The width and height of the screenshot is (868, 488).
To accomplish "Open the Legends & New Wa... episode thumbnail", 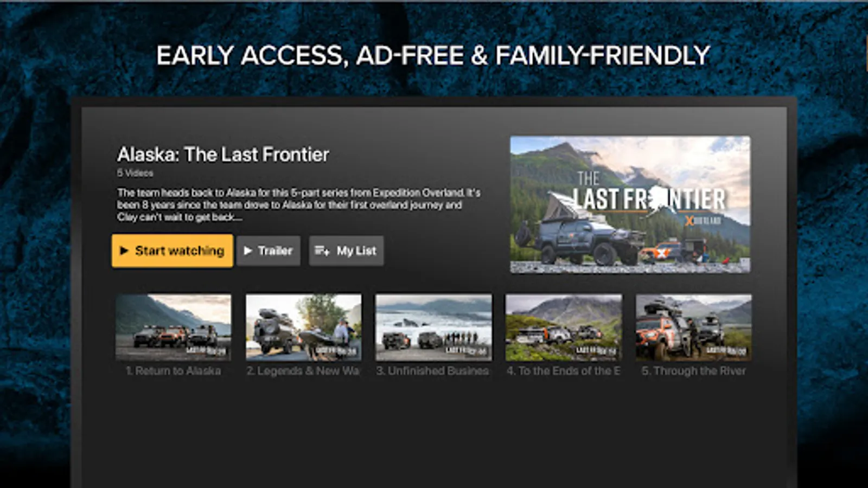I will (303, 328).
